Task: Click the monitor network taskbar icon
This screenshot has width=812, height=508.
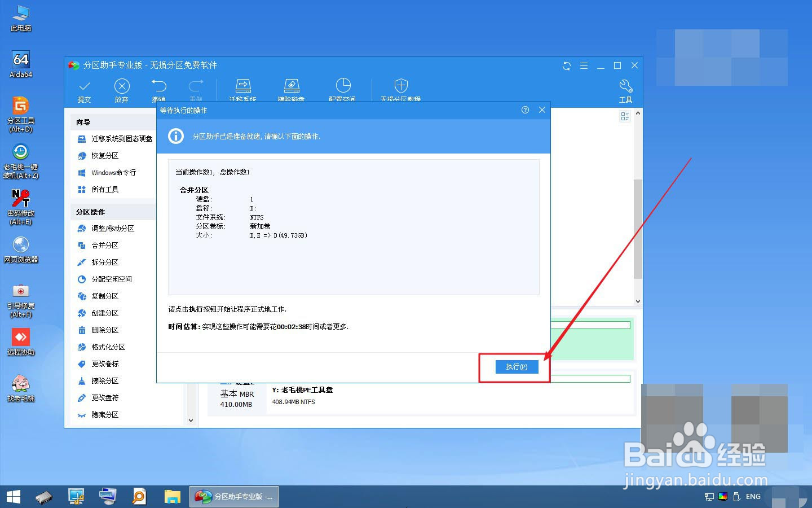Action: click(76, 497)
